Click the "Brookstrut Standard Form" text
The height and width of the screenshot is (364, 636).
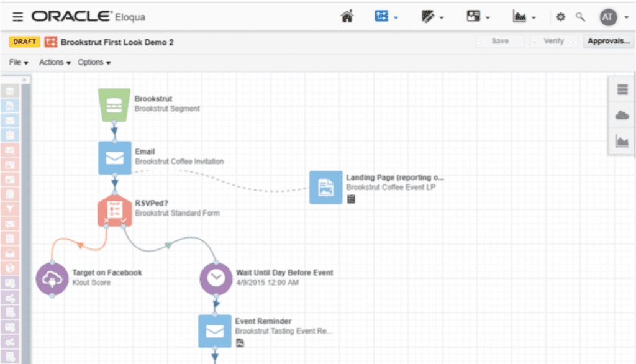pyautogui.click(x=177, y=213)
